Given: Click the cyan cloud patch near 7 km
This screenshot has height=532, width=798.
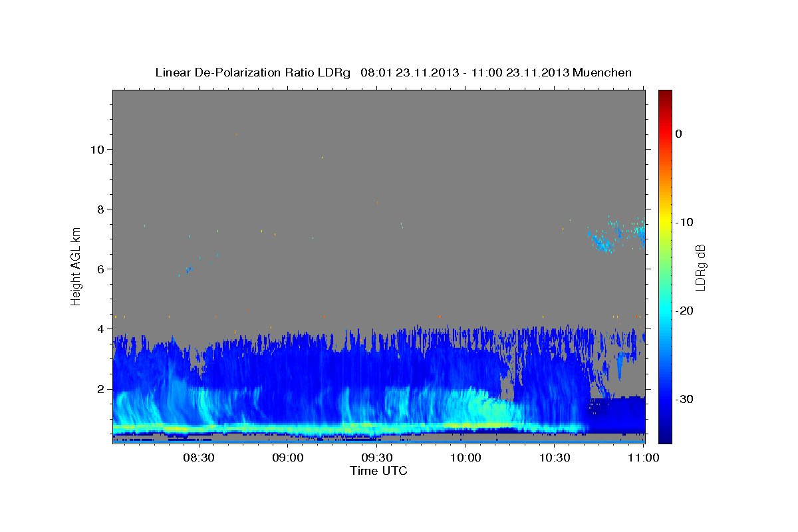Looking at the screenshot, I should point(602,243).
